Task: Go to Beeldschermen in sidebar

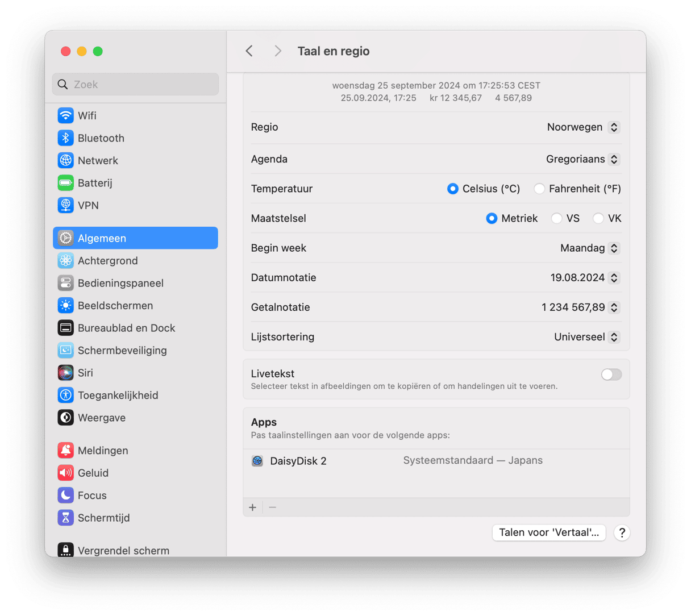Action: point(115,306)
